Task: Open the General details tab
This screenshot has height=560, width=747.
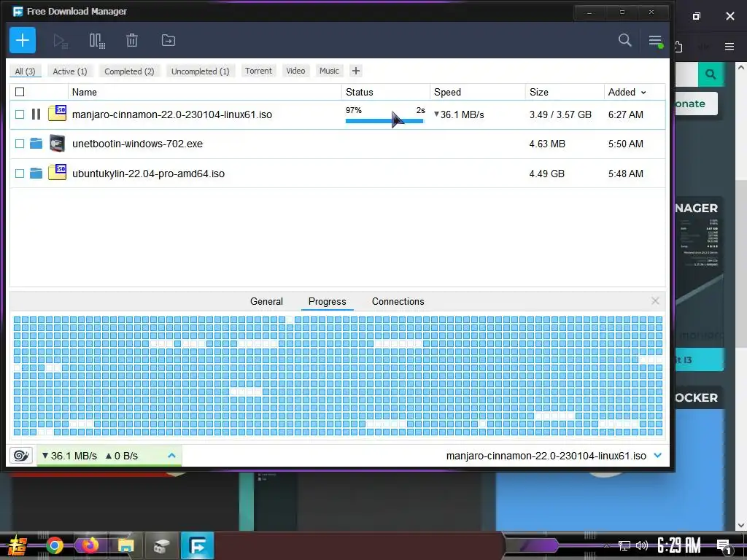Action: pyautogui.click(x=266, y=301)
